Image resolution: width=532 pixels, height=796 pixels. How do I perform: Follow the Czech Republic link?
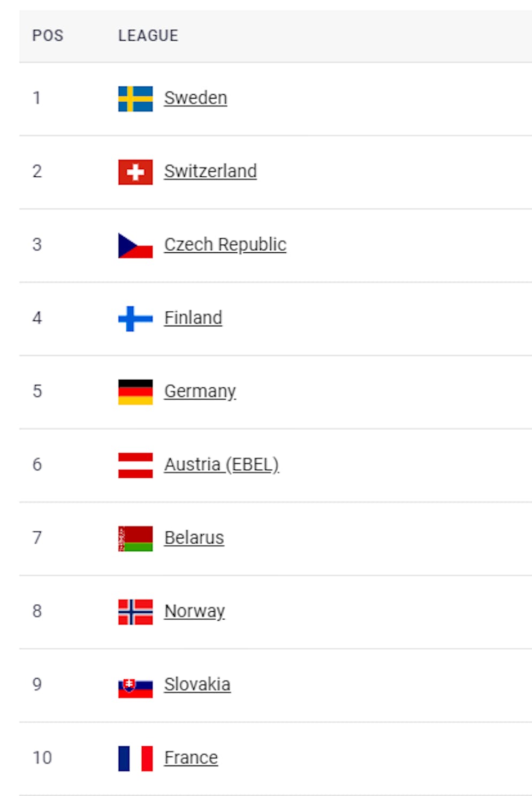click(x=225, y=245)
